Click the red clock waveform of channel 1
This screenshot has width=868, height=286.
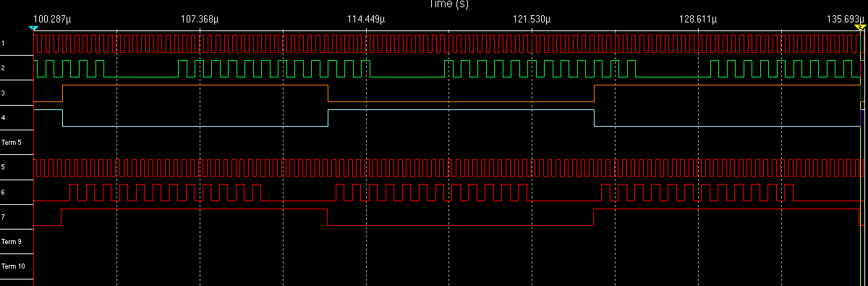point(448,43)
